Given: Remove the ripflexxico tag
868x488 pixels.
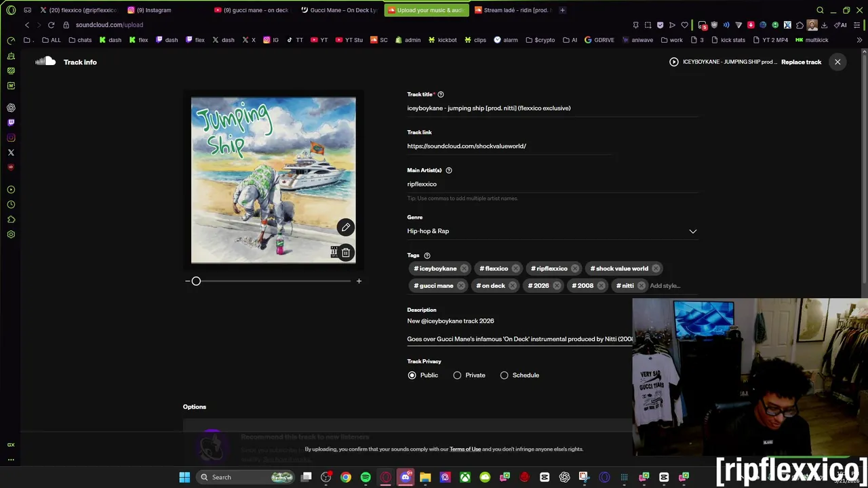Looking at the screenshot, I should coord(575,268).
